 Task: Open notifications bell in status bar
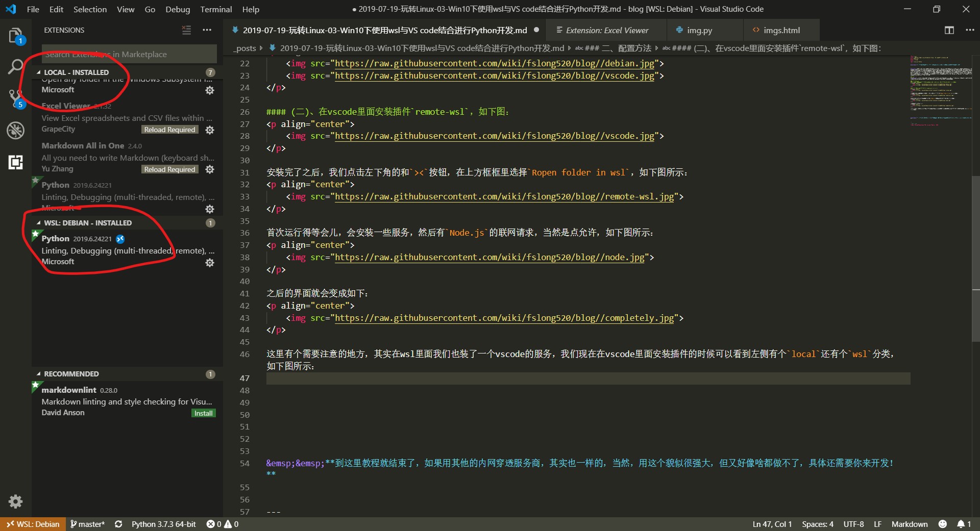point(964,524)
